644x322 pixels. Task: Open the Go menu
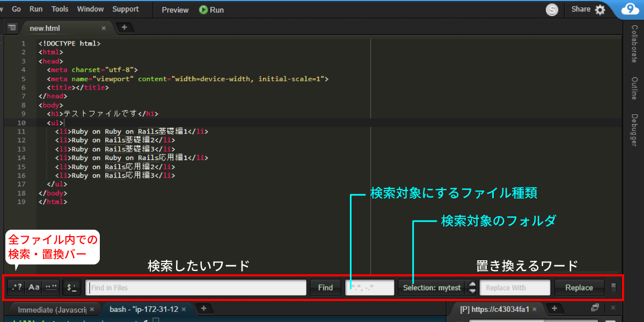[x=16, y=9]
